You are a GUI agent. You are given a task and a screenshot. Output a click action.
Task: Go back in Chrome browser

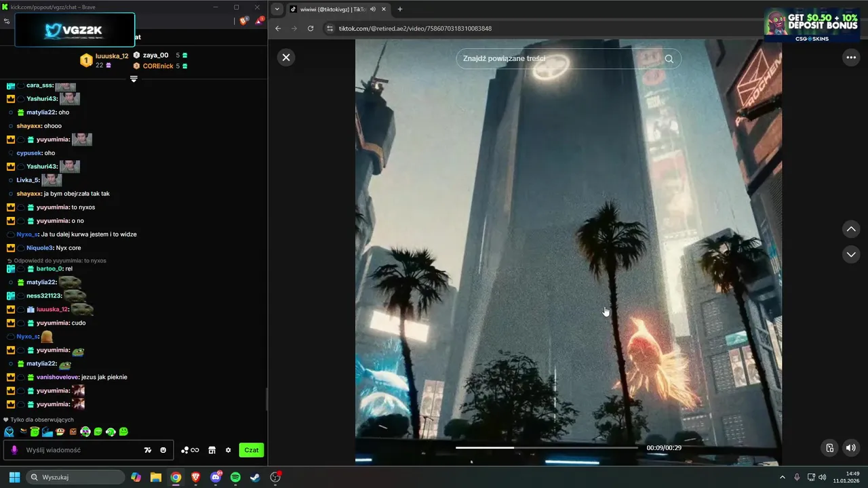click(x=278, y=28)
